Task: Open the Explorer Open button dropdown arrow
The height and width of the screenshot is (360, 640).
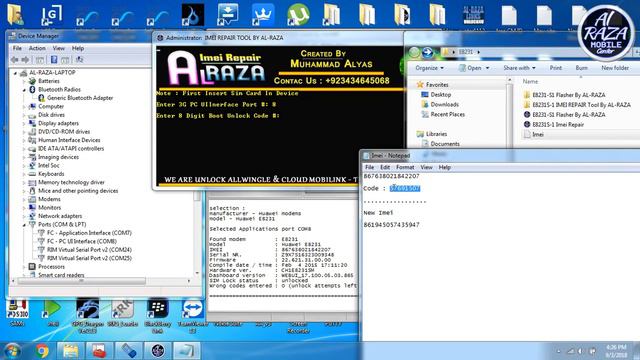Action: click(x=487, y=68)
